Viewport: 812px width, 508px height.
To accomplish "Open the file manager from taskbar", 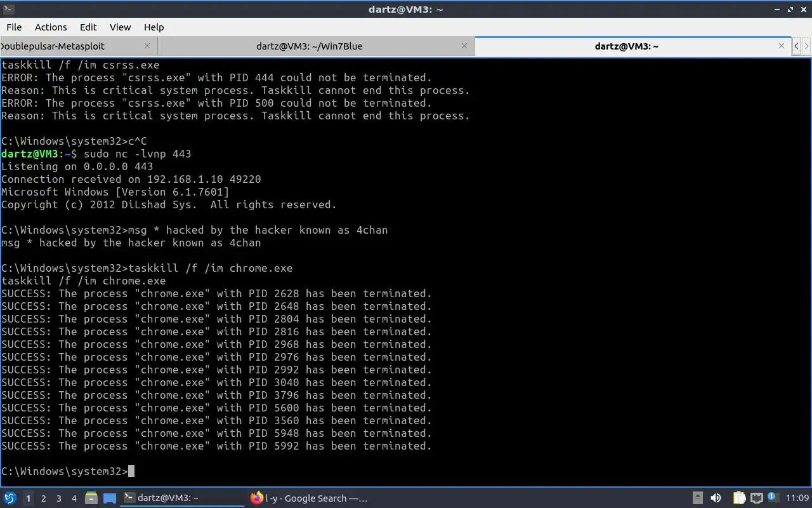I will (x=91, y=498).
